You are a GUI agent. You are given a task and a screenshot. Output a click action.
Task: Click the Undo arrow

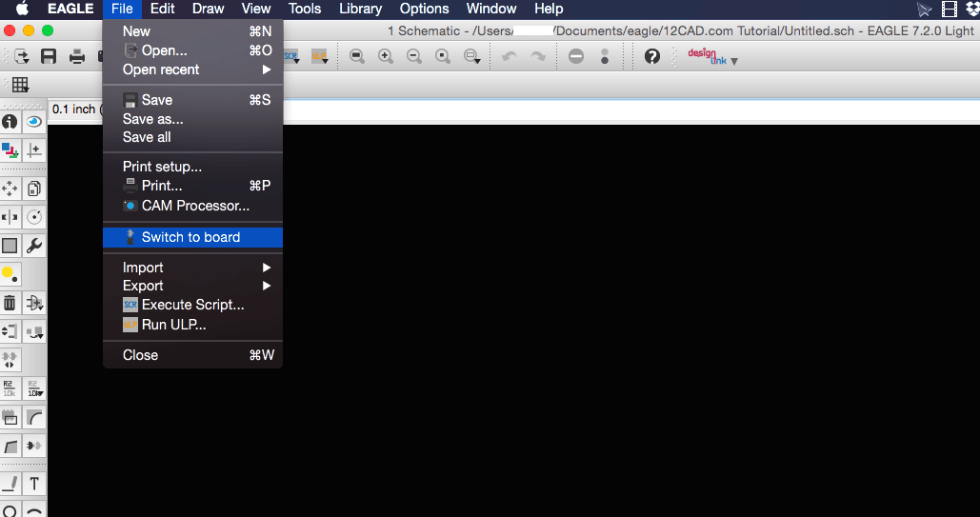(x=510, y=56)
